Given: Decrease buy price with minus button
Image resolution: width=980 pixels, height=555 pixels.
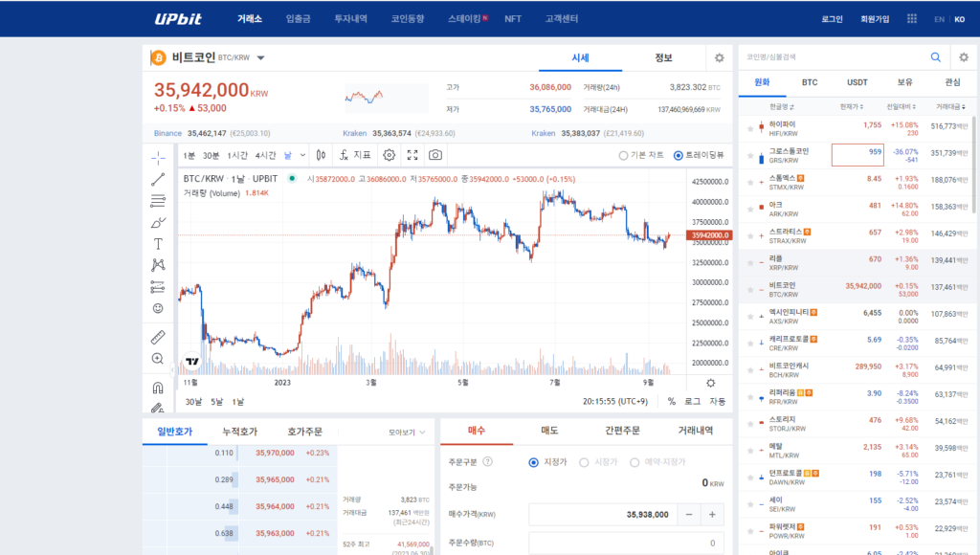Looking at the screenshot, I should (x=689, y=515).
